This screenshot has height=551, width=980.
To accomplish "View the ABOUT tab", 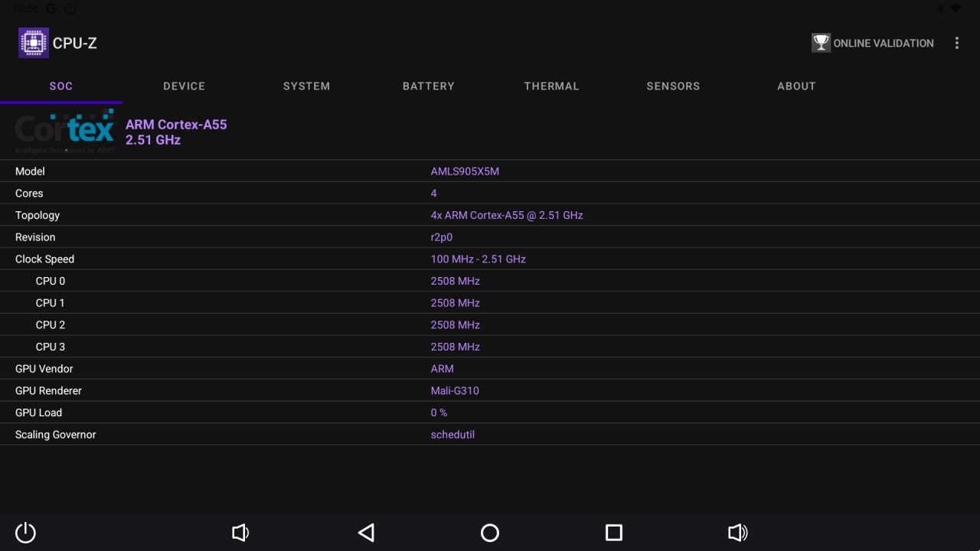I will pos(796,86).
